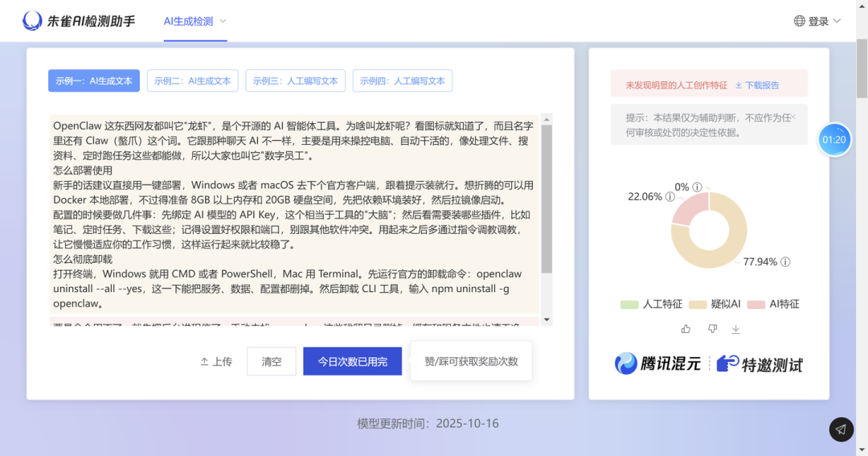868x456 pixels.
Task: Click into the detection text area
Action: click(294, 220)
